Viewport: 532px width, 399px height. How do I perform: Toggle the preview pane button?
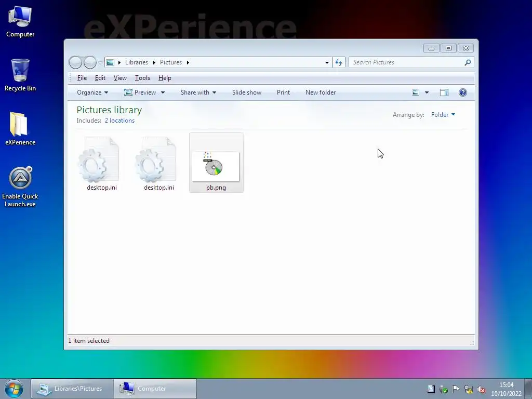(x=444, y=92)
